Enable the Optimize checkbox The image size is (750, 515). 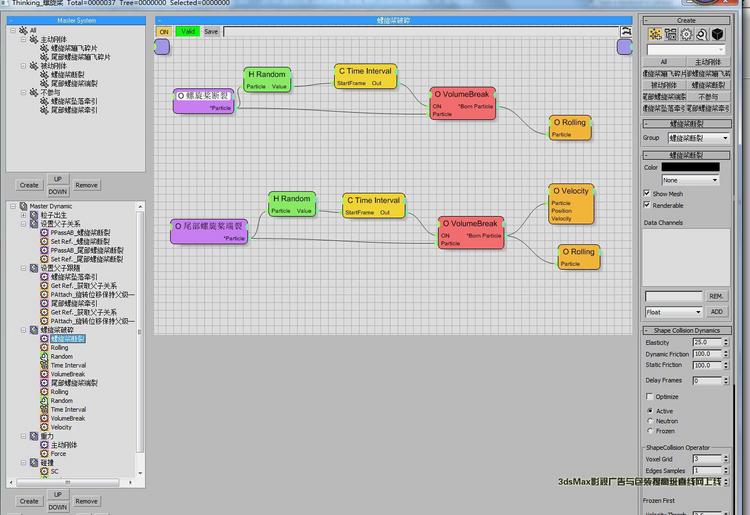(649, 397)
